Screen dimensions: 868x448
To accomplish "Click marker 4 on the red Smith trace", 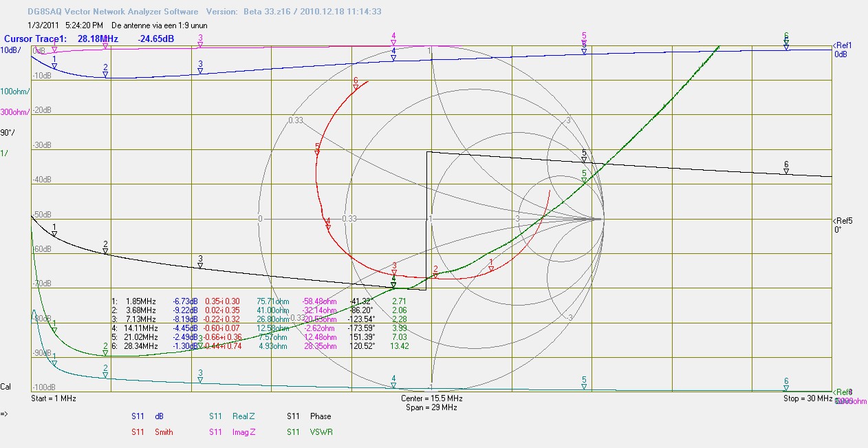I will [328, 224].
